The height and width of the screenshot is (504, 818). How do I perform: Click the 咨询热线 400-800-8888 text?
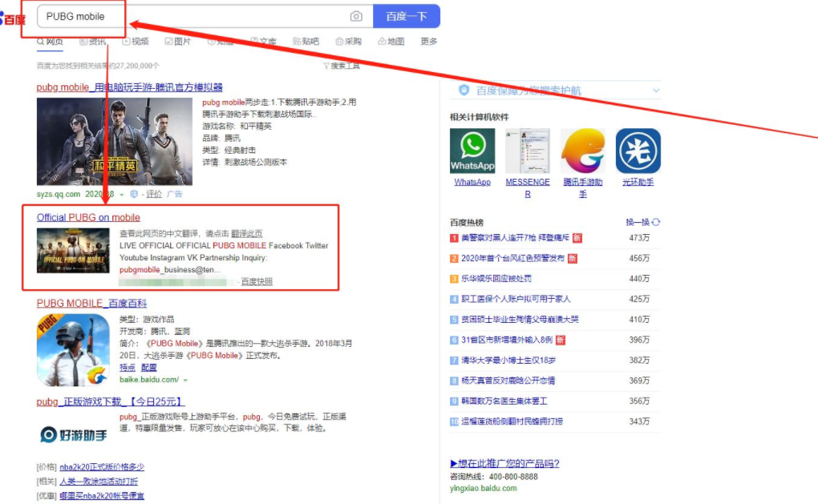[493, 477]
